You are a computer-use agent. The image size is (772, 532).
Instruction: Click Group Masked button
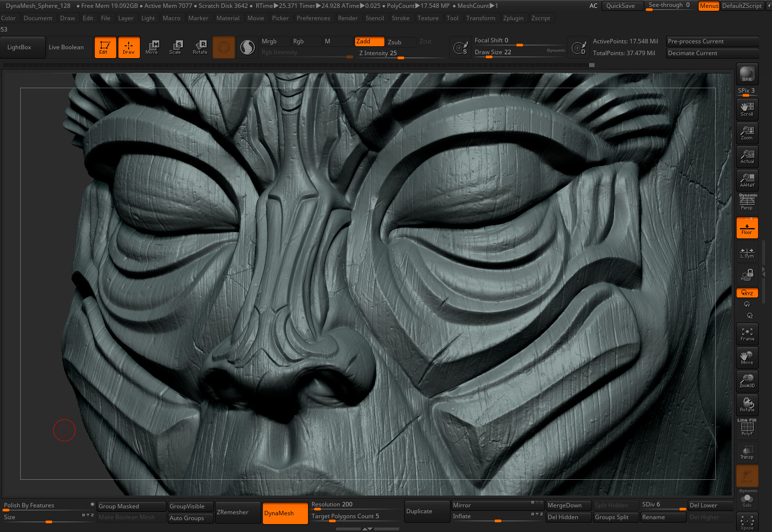(x=132, y=506)
